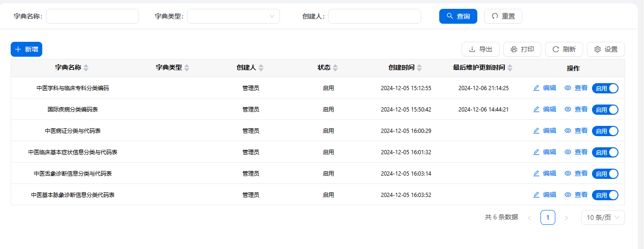Toggle 启用 switch for 中医病证分类与代码表

[x=605, y=131]
